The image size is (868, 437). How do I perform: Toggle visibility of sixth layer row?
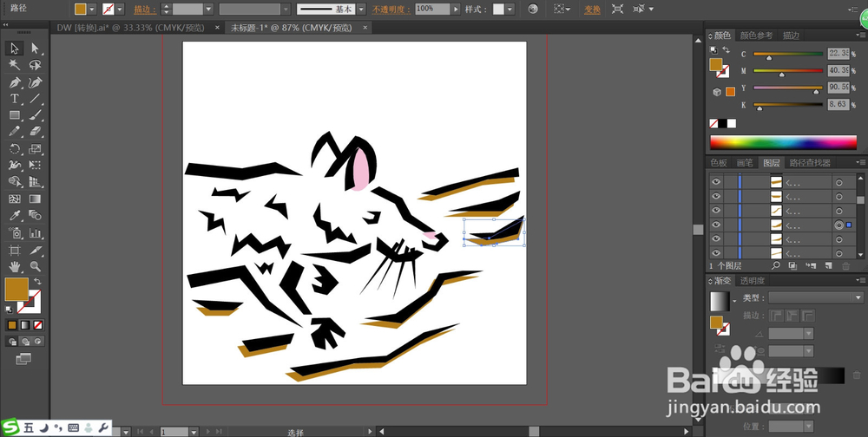click(716, 253)
